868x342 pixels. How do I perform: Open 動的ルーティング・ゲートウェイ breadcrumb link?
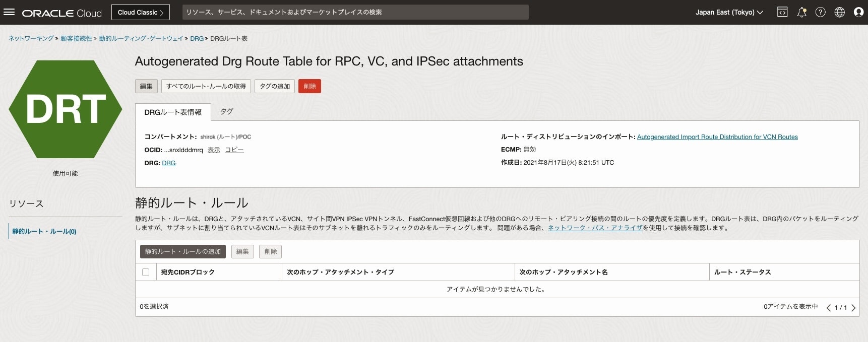[141, 38]
